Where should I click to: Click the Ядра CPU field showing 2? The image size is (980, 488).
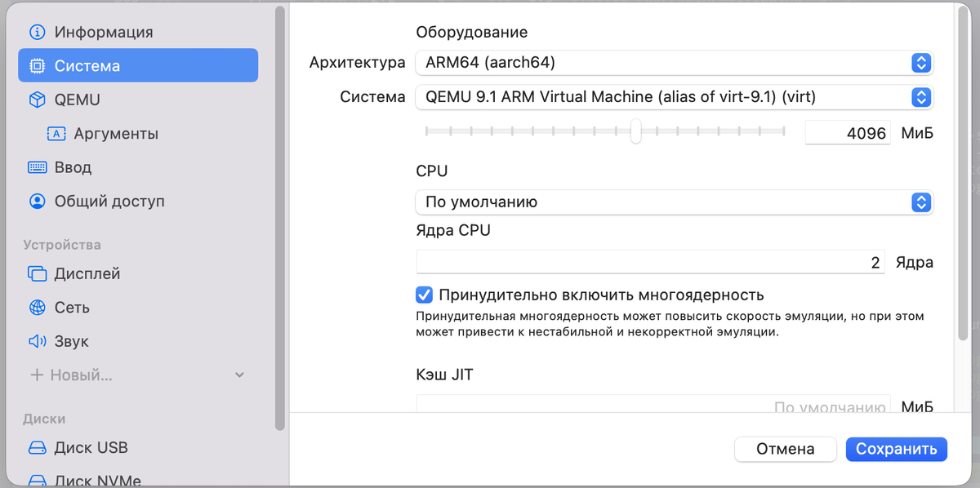tap(650, 262)
